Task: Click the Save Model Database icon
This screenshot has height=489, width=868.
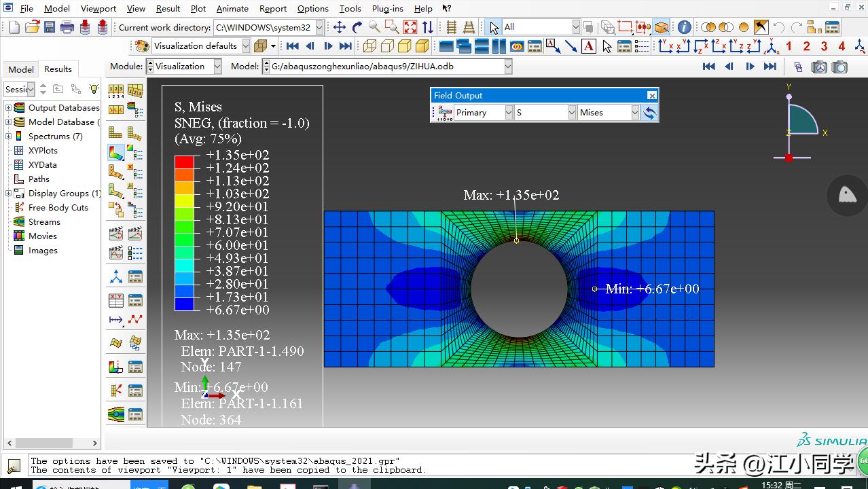Action: coord(50,27)
